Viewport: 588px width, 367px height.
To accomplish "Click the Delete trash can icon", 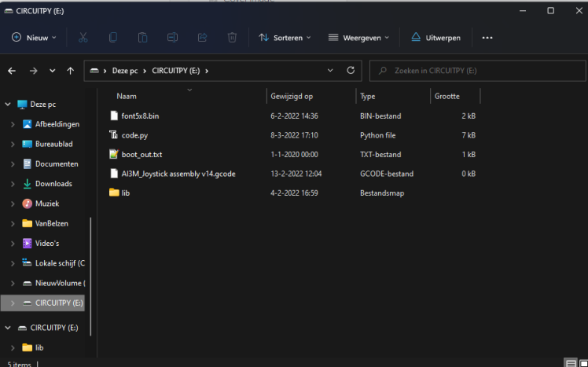I will (x=232, y=38).
